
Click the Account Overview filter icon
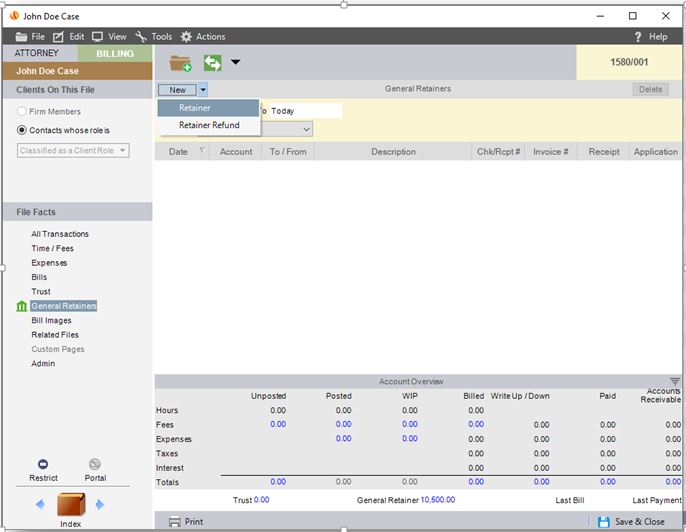point(675,381)
